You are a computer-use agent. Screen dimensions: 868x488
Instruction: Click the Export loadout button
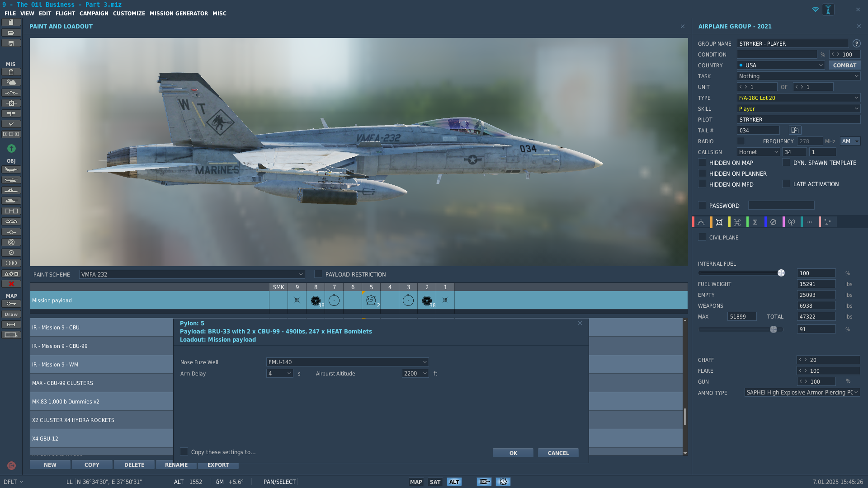(218, 465)
